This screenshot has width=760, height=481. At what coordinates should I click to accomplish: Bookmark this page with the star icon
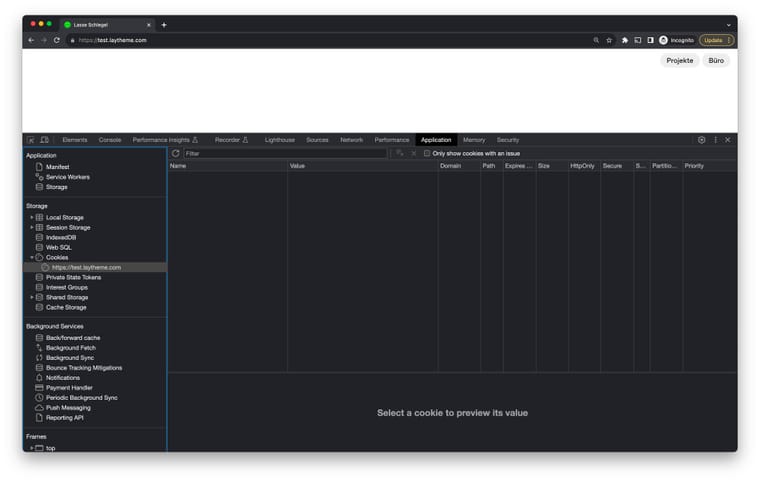[609, 40]
